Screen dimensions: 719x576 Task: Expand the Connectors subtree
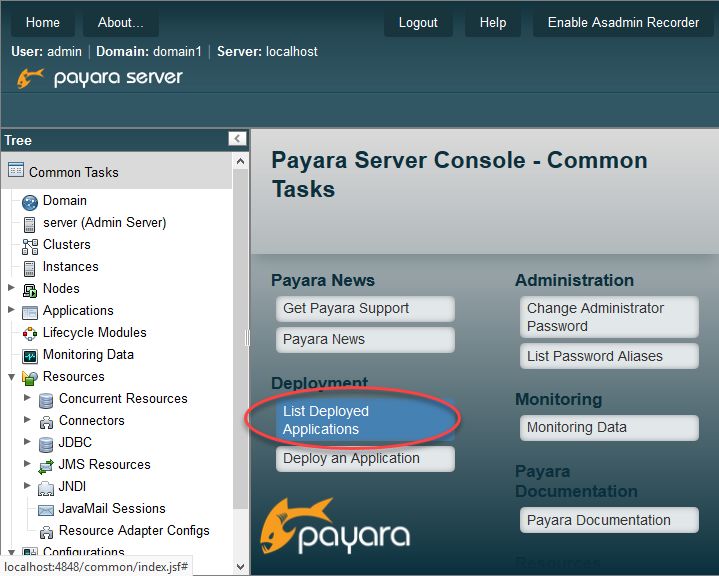[x=27, y=420]
